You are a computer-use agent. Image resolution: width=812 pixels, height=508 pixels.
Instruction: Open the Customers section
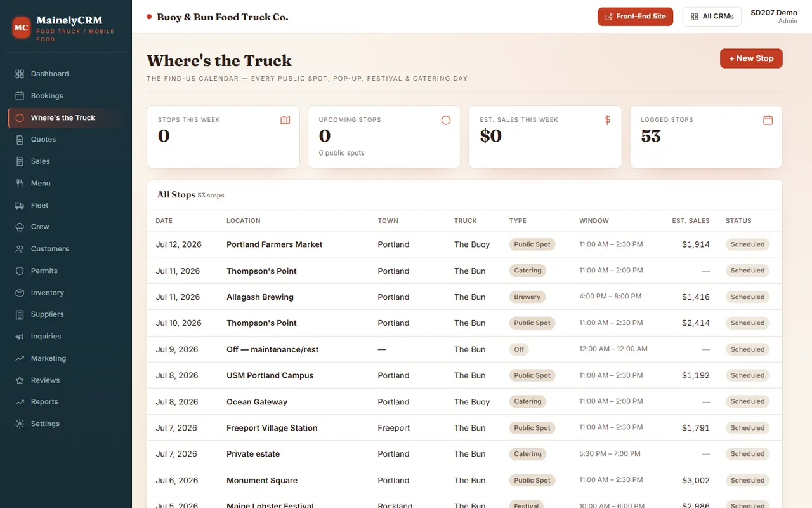66,249
